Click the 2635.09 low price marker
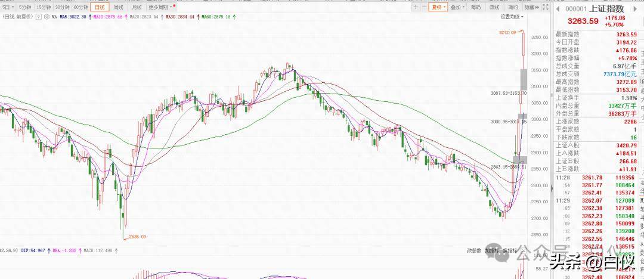This screenshot has height=279, width=644. pos(137,237)
